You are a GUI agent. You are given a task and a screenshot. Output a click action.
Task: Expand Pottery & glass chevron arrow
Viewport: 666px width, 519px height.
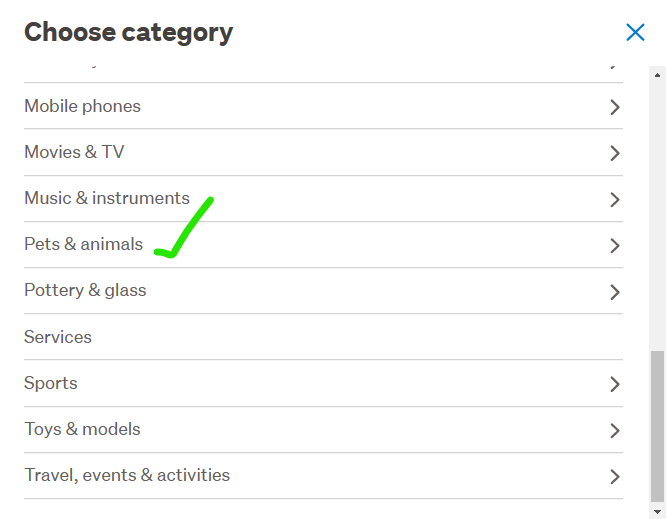click(615, 292)
